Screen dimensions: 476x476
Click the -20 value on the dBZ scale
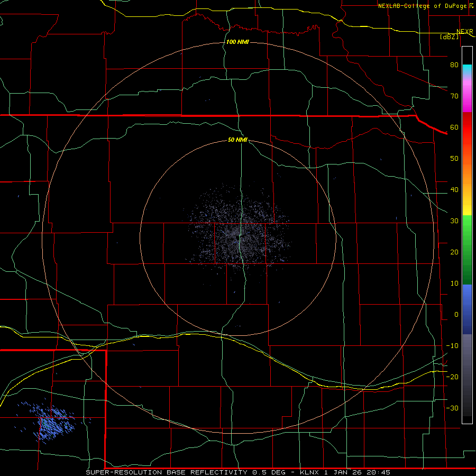(452, 377)
